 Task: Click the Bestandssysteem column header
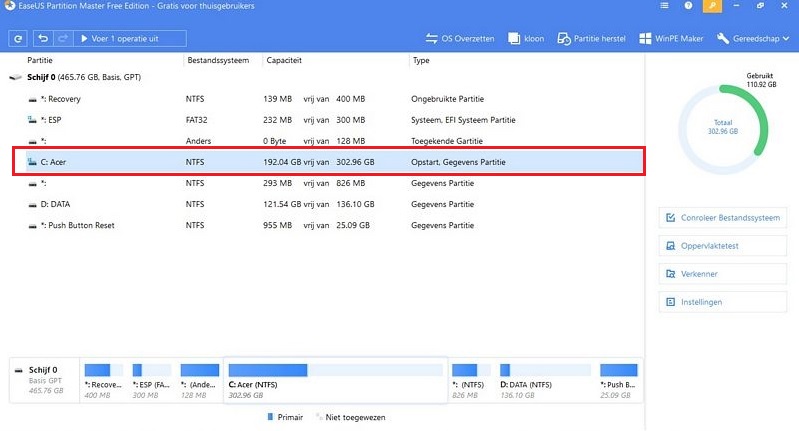pyautogui.click(x=218, y=60)
